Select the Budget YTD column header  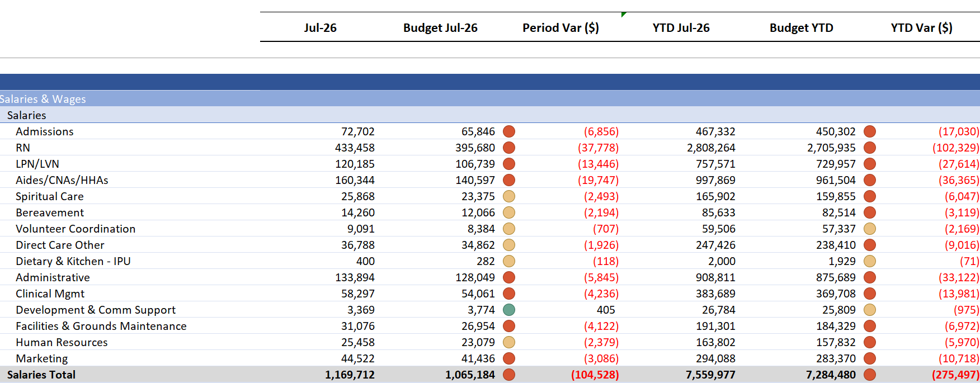(x=801, y=27)
